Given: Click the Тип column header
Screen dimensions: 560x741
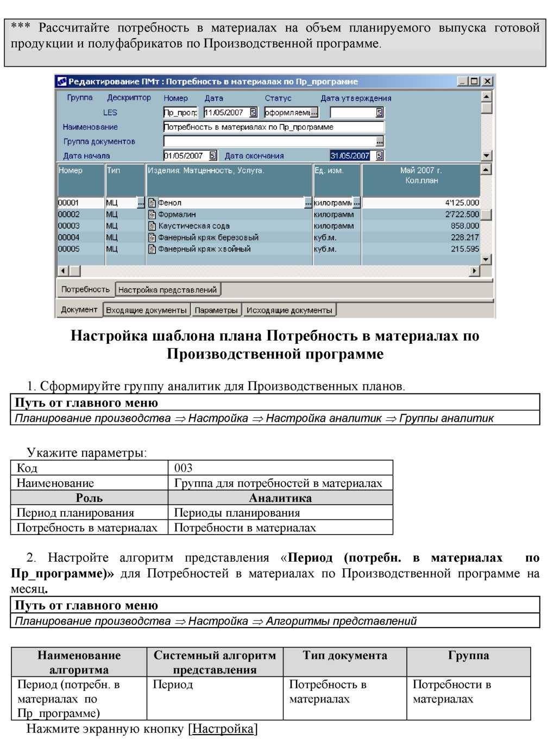Looking at the screenshot, I should click(125, 180).
